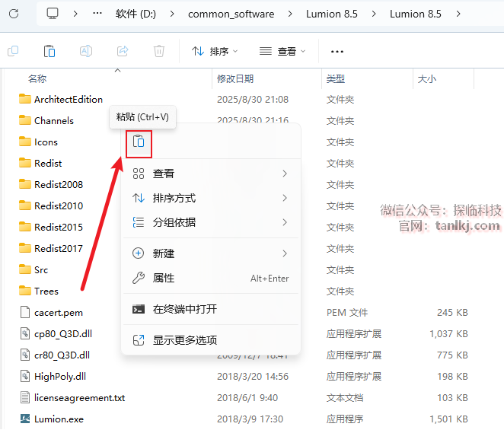Screen dimensions: 504x430
Task: Select the Src folder icon
Action: 25,269
